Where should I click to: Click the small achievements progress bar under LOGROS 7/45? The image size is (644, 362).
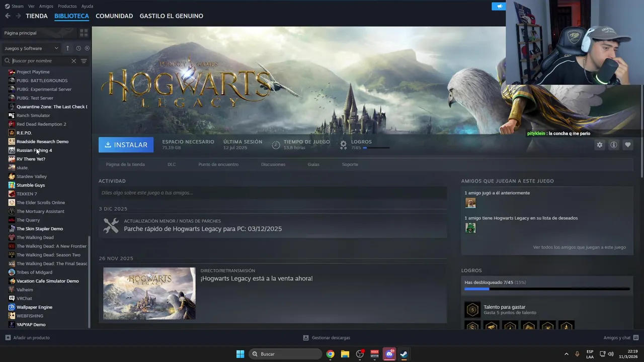coord(376,148)
